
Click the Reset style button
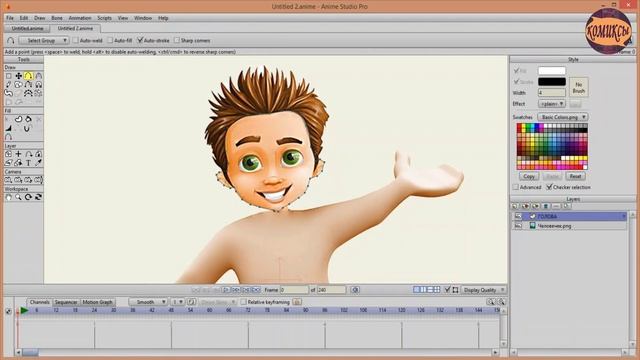pos(575,176)
